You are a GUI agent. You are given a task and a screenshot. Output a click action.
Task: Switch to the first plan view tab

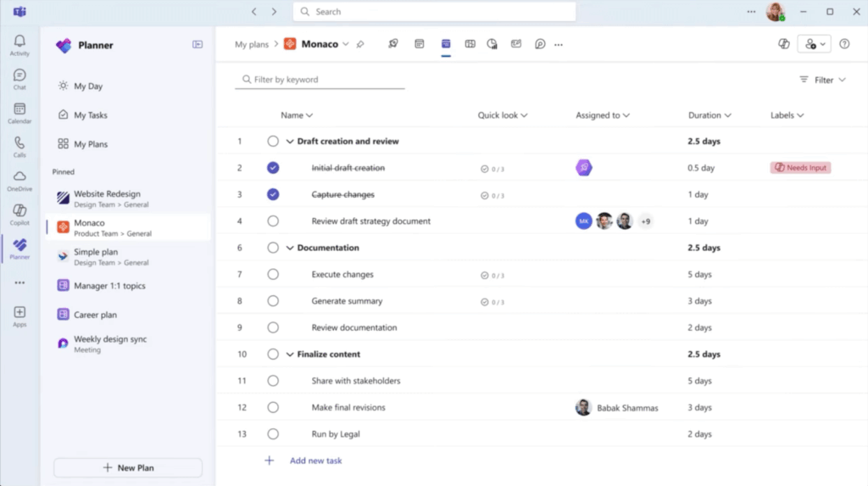tap(393, 44)
